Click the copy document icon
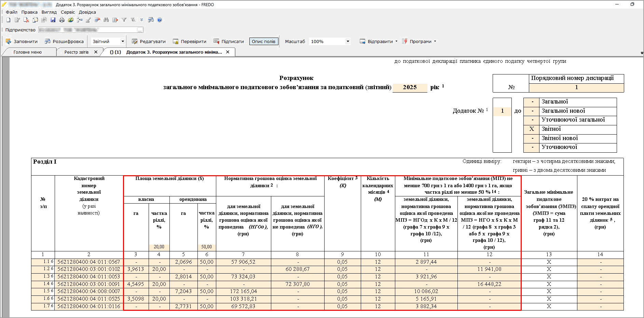 35,20
